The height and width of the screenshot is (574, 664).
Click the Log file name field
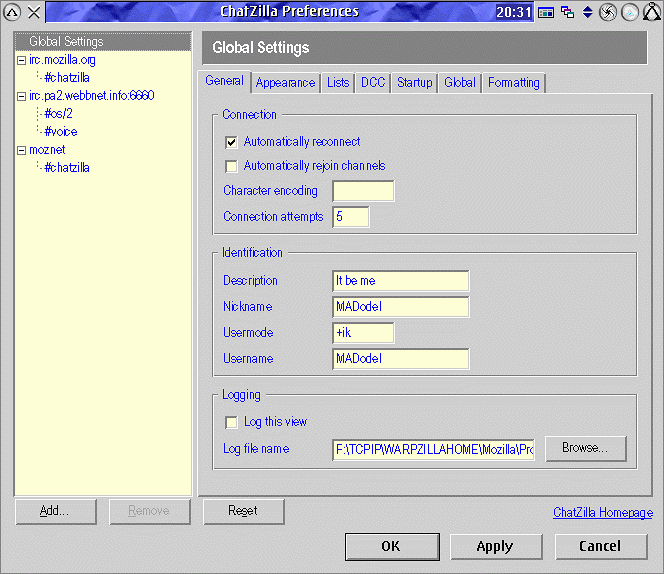point(434,449)
